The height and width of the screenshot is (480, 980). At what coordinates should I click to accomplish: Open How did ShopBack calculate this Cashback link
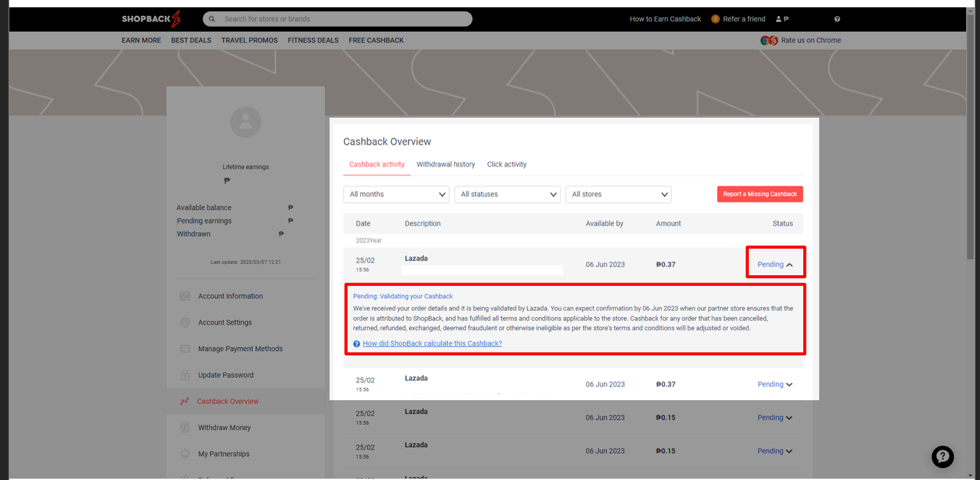click(x=433, y=344)
